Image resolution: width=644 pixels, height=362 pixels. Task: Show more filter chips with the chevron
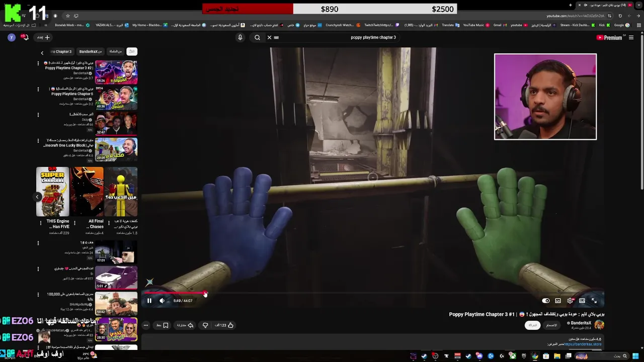point(42,52)
